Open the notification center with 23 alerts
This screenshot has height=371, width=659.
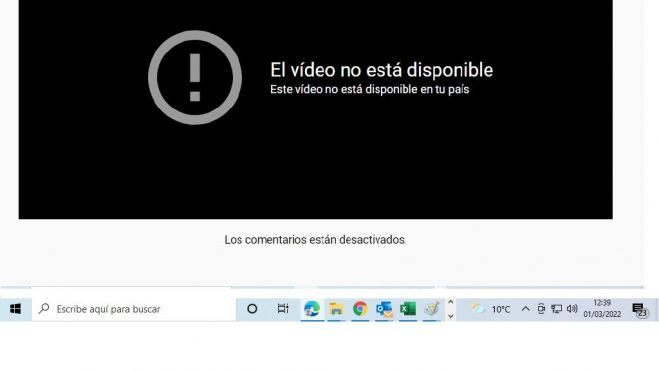640,310
